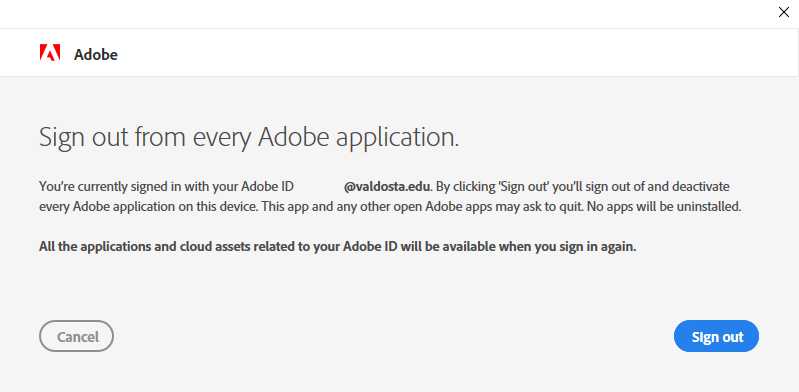The width and height of the screenshot is (799, 392).
Task: Click the 'Sign out from every Adobe application.' heading
Action: 249,138
